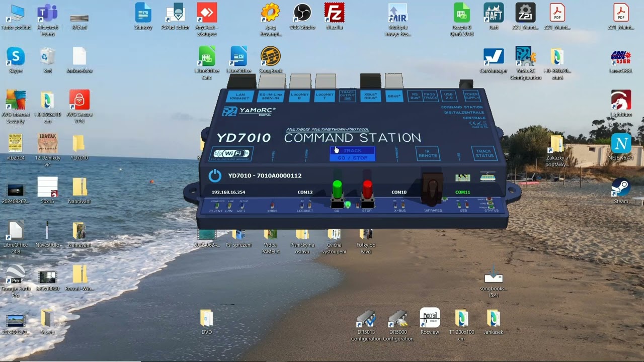Open the YaMoRC Configuration desktop shortcut
Image resolution: width=644 pixels, height=362 pixels.
point(525,63)
